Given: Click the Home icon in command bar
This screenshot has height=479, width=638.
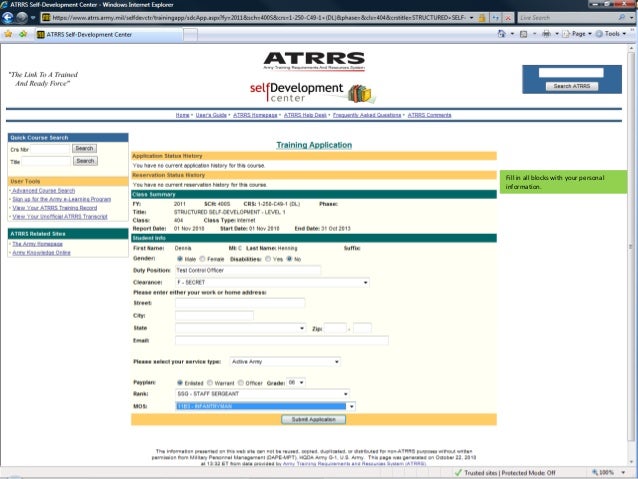Looking at the screenshot, I should [502, 34].
